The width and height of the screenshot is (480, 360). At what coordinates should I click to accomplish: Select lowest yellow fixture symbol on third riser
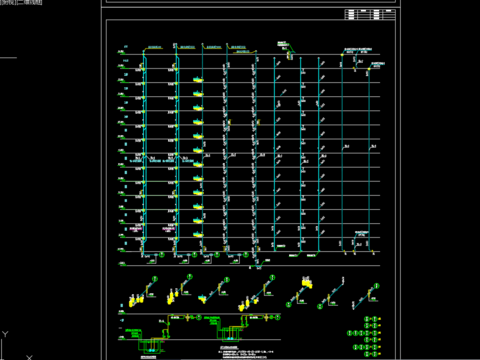click(x=198, y=235)
